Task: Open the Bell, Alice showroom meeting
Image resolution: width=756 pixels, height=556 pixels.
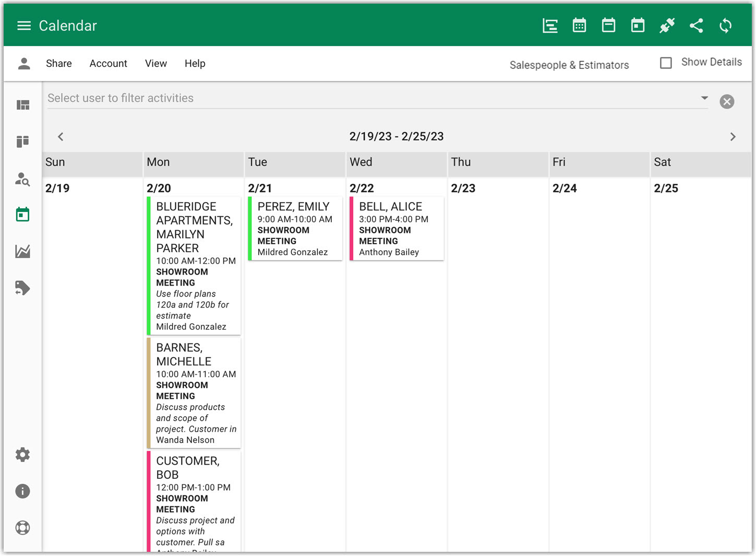Action: coord(397,229)
